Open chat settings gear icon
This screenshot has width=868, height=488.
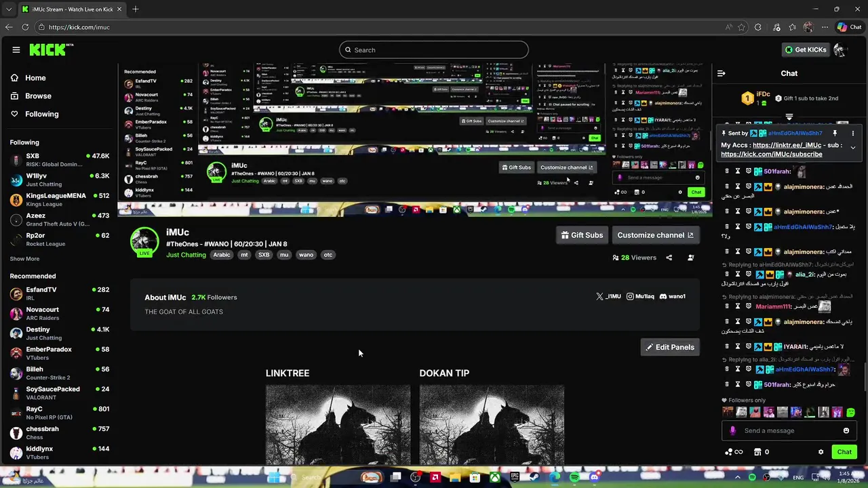[821, 452]
